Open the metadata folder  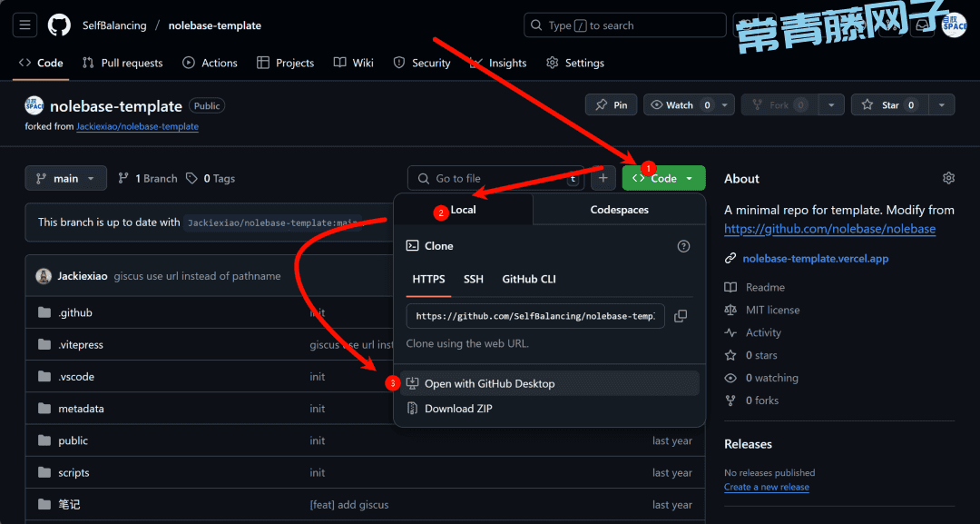[x=82, y=409]
